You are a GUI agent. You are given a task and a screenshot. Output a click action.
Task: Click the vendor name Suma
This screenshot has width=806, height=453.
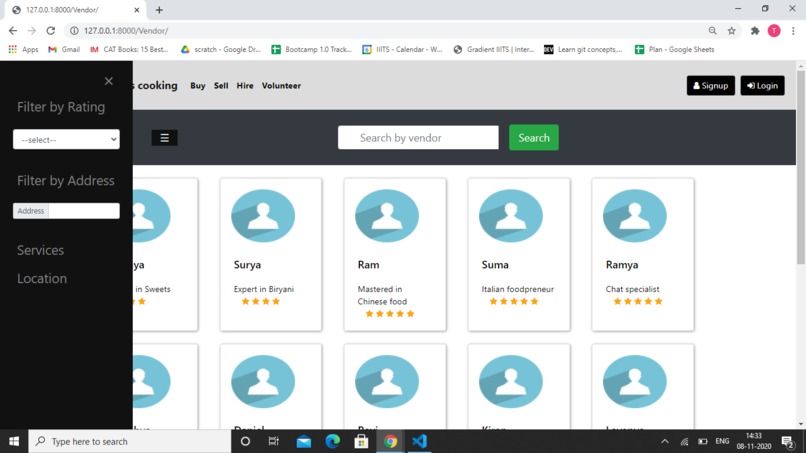click(495, 265)
